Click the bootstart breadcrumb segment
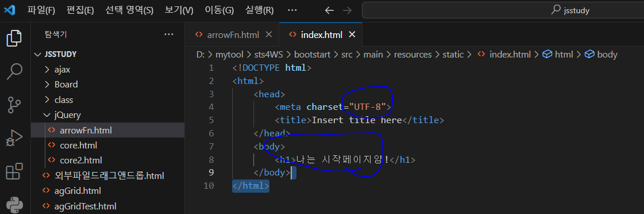Viewport: 644px width, 214px height. point(311,54)
